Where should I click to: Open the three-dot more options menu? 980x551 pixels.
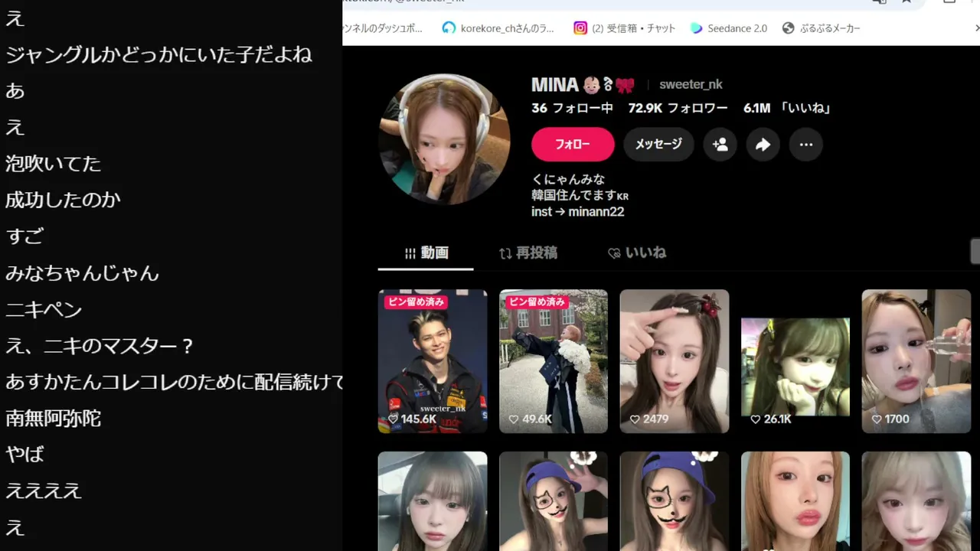click(x=805, y=145)
